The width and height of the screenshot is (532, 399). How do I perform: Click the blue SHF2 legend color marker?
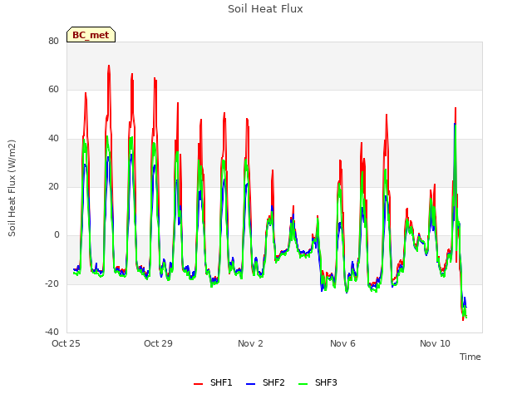250,384
